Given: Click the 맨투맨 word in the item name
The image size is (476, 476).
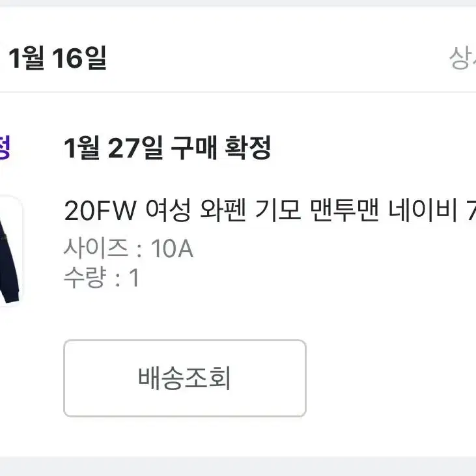Looking at the screenshot, I should (345, 210).
